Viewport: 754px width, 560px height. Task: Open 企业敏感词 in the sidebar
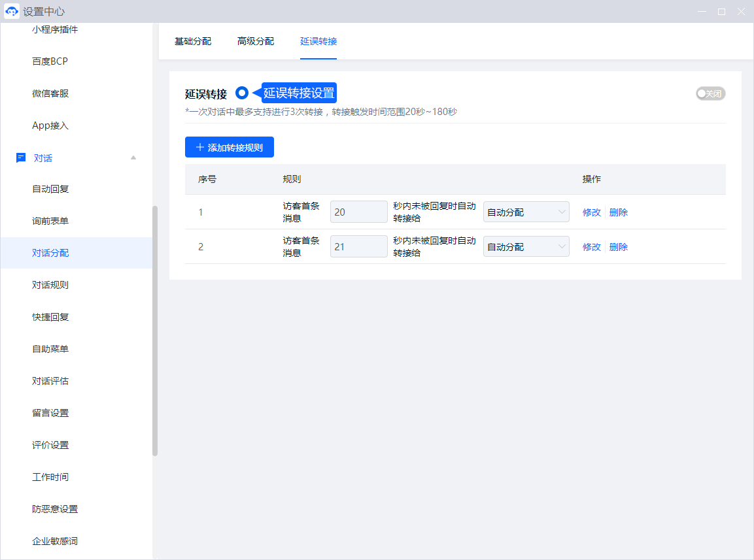pyautogui.click(x=55, y=541)
